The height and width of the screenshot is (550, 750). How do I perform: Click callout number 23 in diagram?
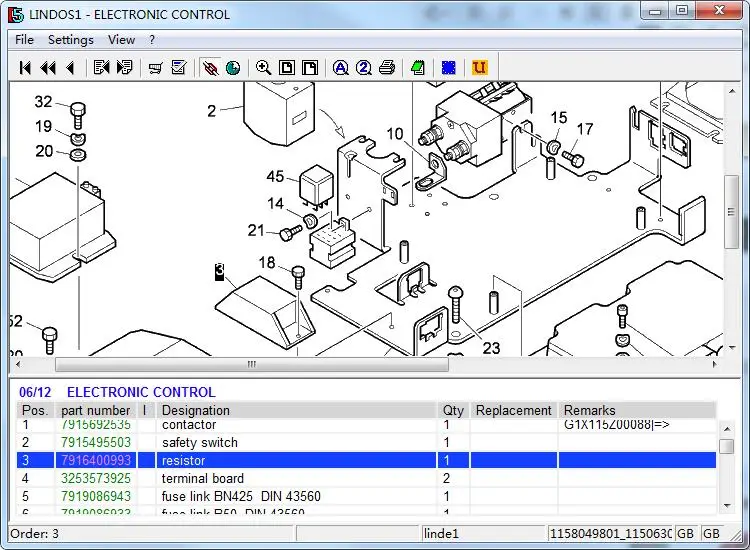click(x=491, y=348)
